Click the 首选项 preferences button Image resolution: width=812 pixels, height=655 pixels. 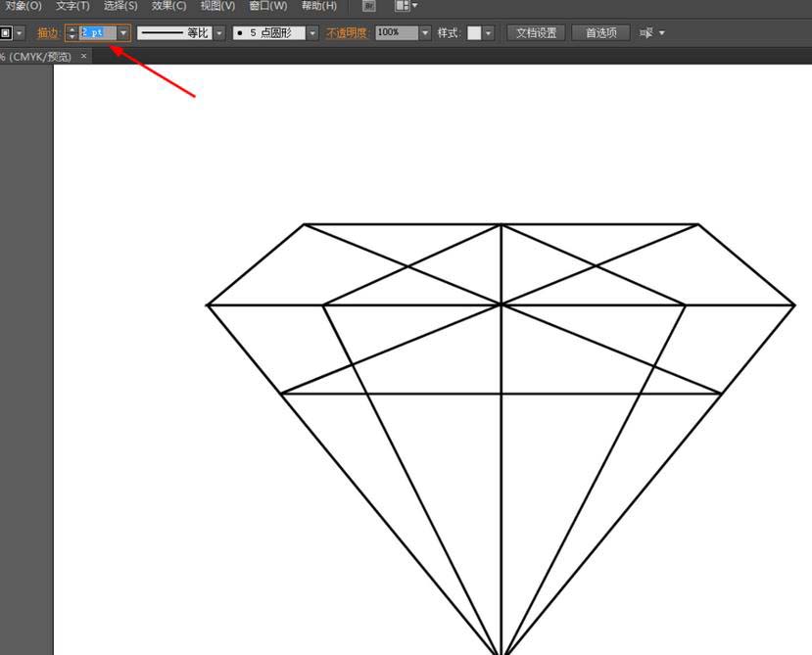[x=600, y=33]
